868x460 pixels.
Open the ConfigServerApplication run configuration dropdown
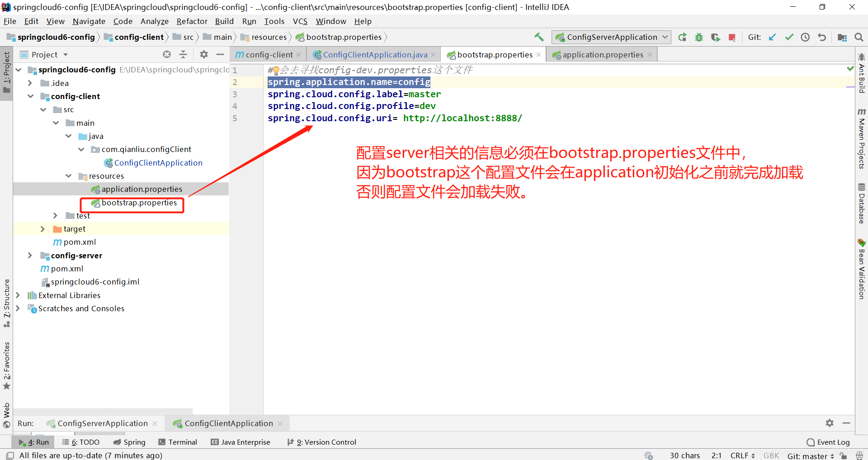[611, 37]
